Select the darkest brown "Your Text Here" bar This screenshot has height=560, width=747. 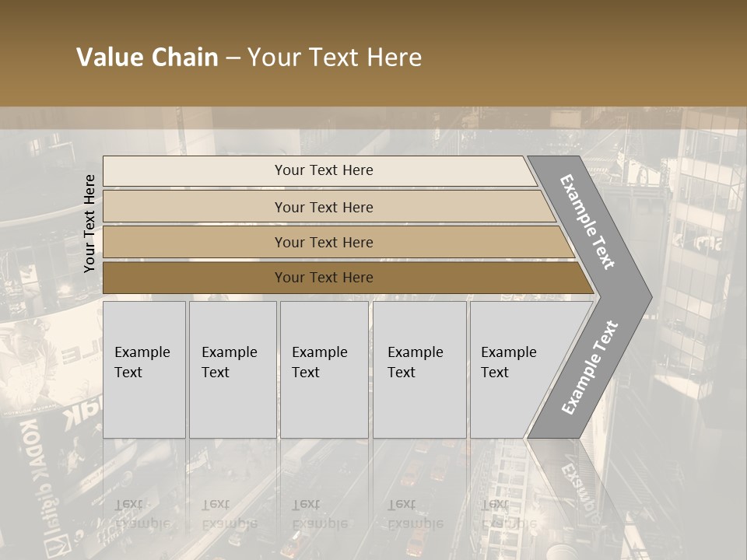point(323,277)
